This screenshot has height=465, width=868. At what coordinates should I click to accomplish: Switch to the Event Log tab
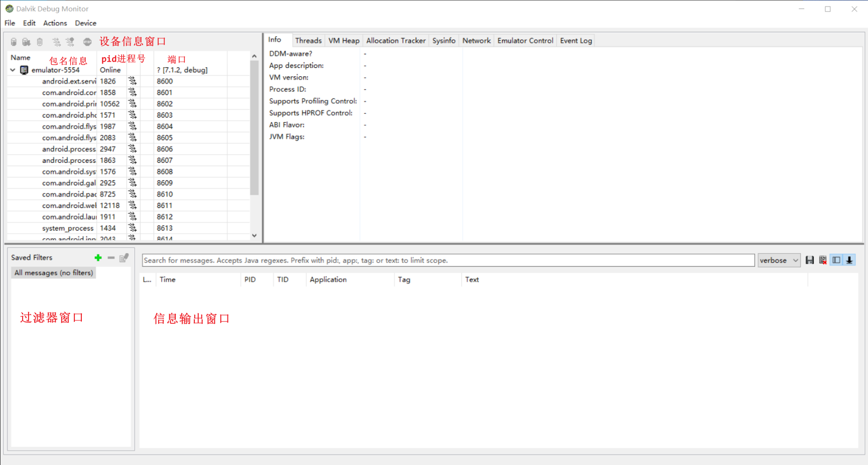pyautogui.click(x=576, y=41)
